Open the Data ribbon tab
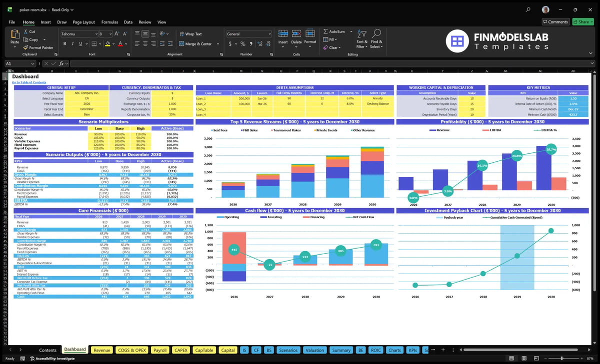 click(x=128, y=22)
